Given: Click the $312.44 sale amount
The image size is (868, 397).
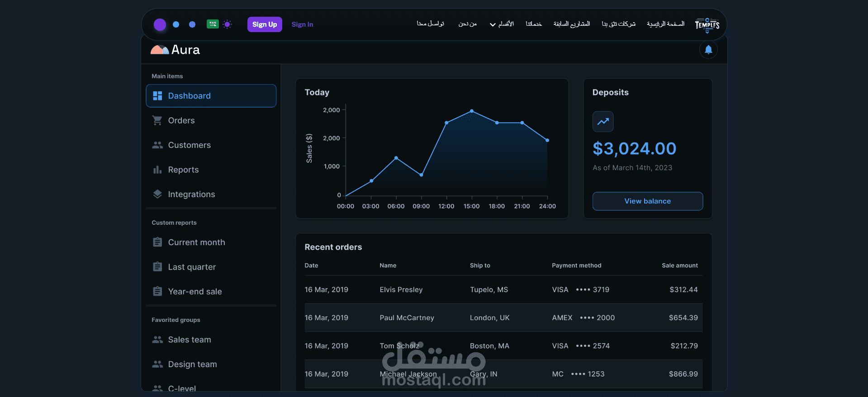Looking at the screenshot, I should coord(683,289).
